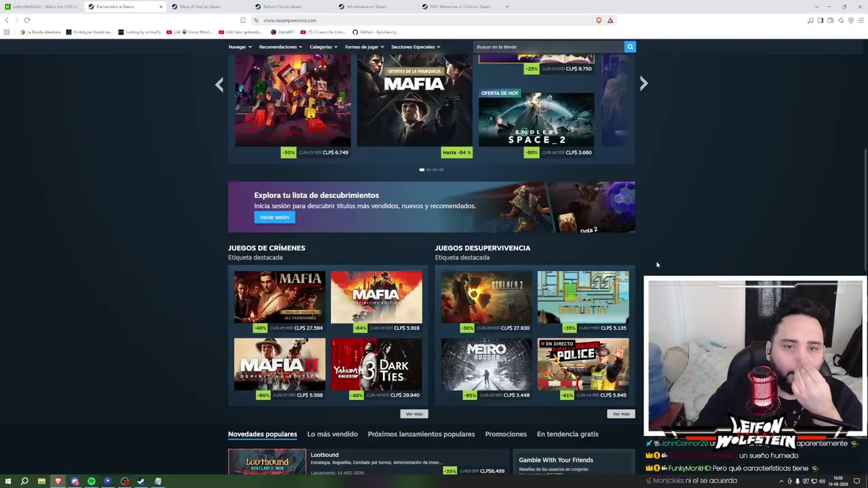
Task: Expand the Secciones Especiales dropdown
Action: (416, 47)
